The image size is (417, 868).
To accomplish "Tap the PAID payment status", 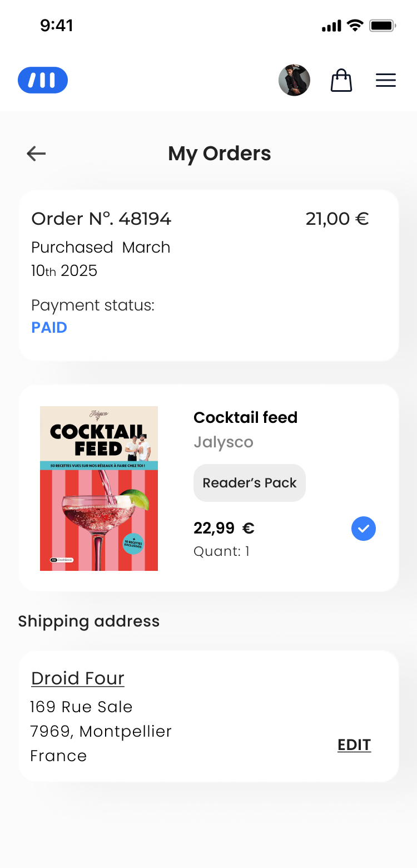I will [49, 328].
